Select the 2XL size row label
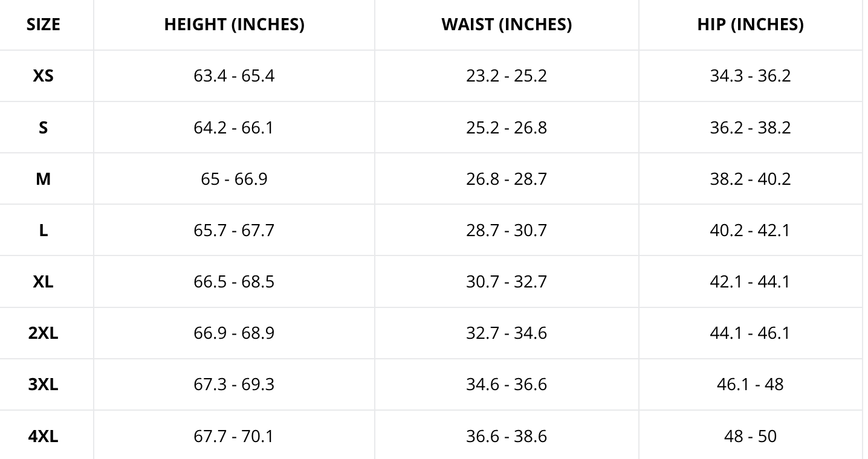868x459 pixels. coord(44,333)
